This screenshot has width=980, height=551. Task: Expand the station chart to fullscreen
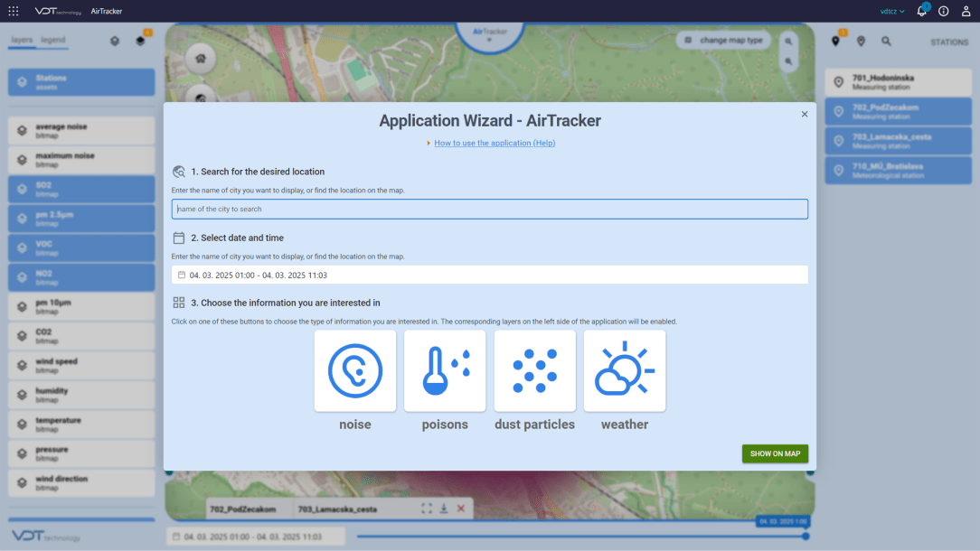(x=426, y=509)
